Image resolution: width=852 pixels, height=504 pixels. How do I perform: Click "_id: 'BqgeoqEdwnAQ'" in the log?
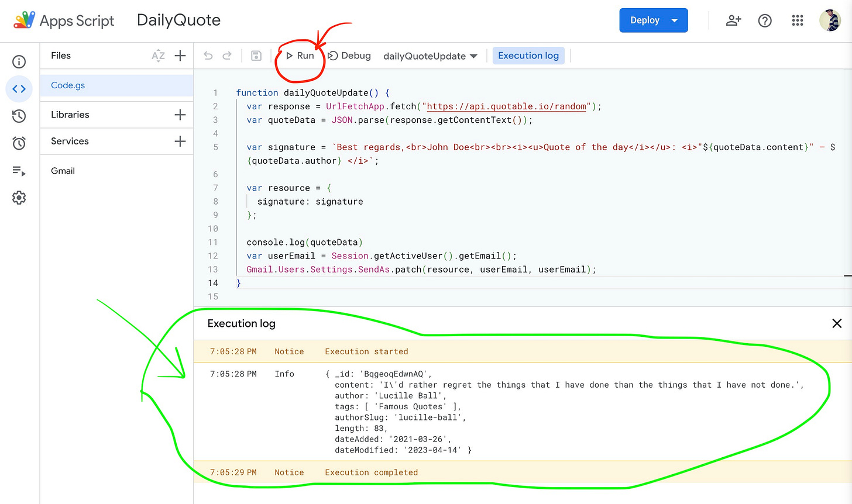pos(383,374)
